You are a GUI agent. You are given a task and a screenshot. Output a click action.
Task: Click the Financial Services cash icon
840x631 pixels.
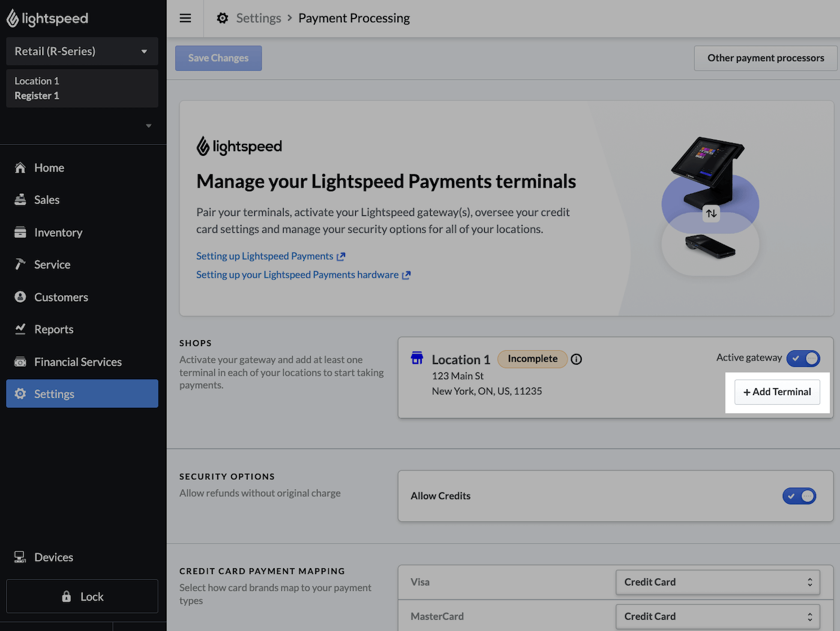[20, 362]
